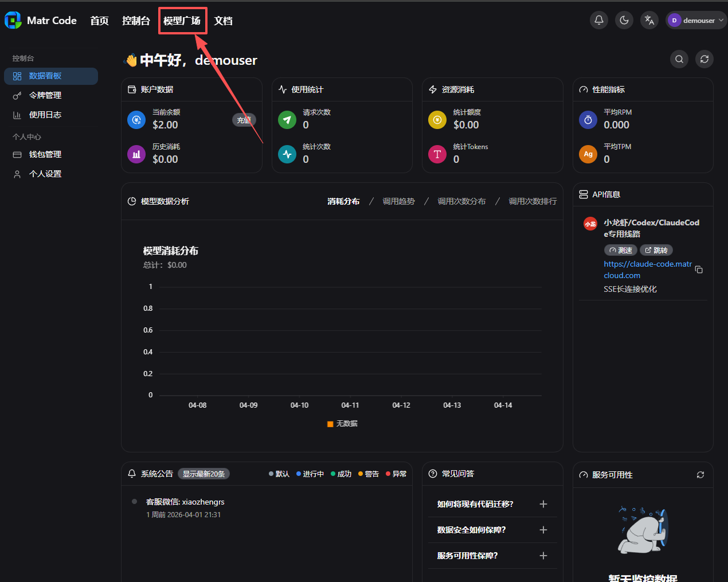Refresh the 服务可用性 panel
728x582 pixels.
pos(700,475)
